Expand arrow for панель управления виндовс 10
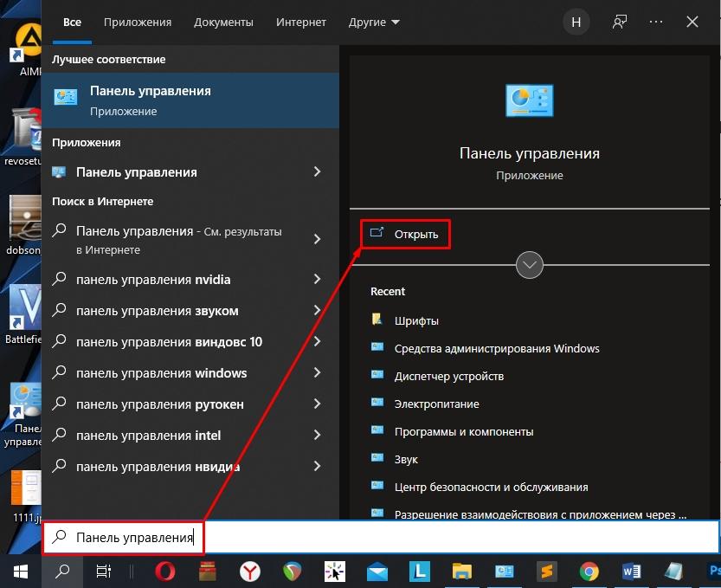The image size is (721, 588). tap(318, 342)
